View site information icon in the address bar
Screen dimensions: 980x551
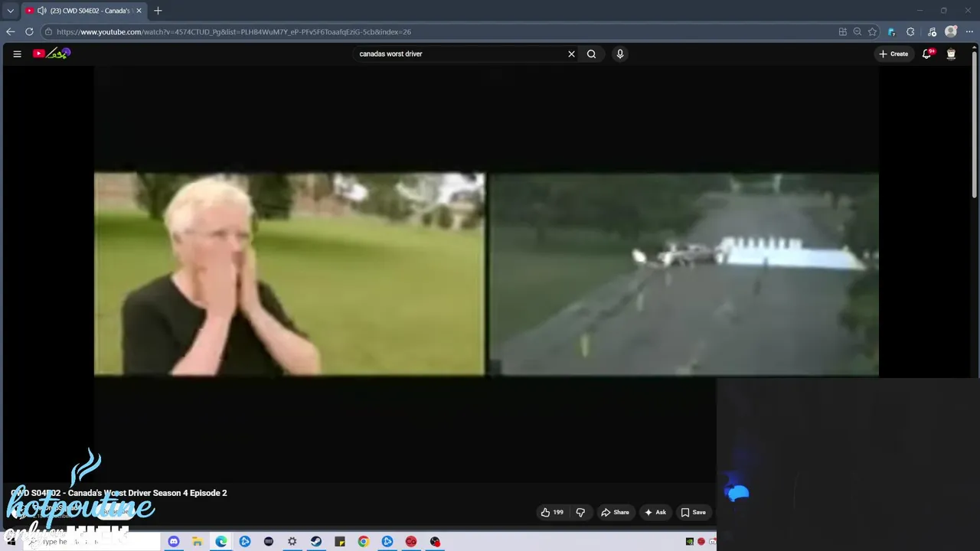48,31
